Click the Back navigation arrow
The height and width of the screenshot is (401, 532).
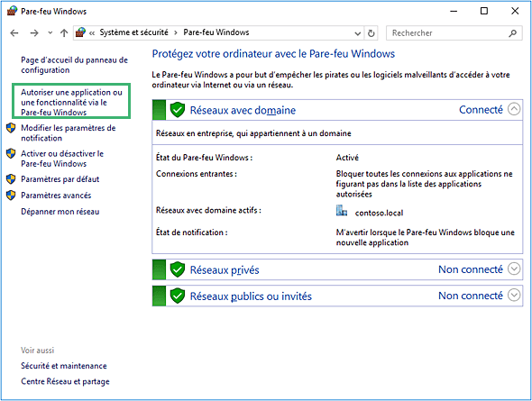pyautogui.click(x=14, y=32)
